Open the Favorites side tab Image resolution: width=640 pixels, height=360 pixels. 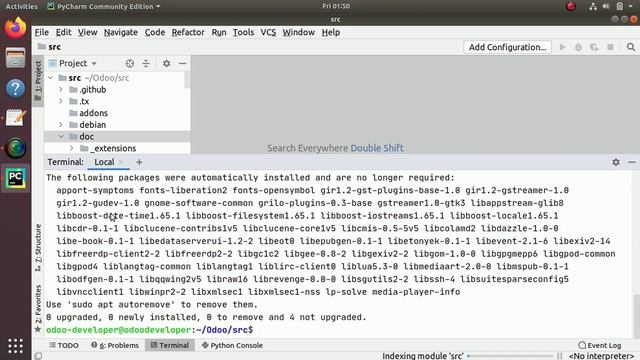coord(38,308)
